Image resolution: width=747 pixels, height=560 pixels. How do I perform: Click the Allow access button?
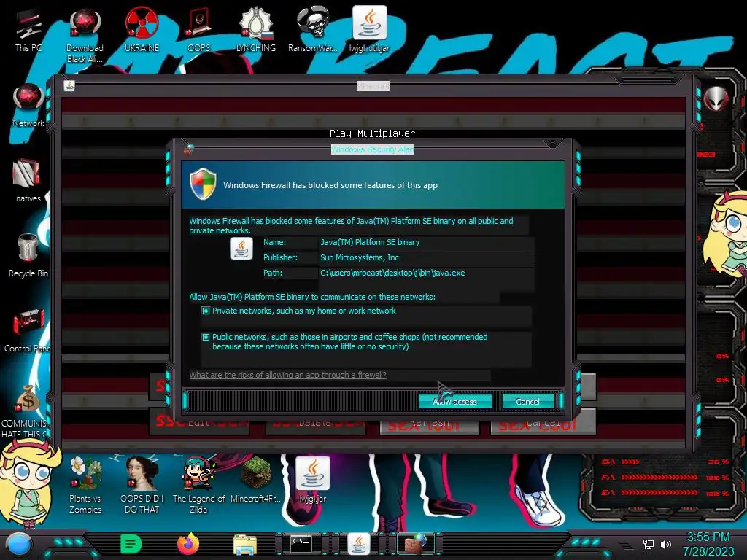(x=455, y=402)
